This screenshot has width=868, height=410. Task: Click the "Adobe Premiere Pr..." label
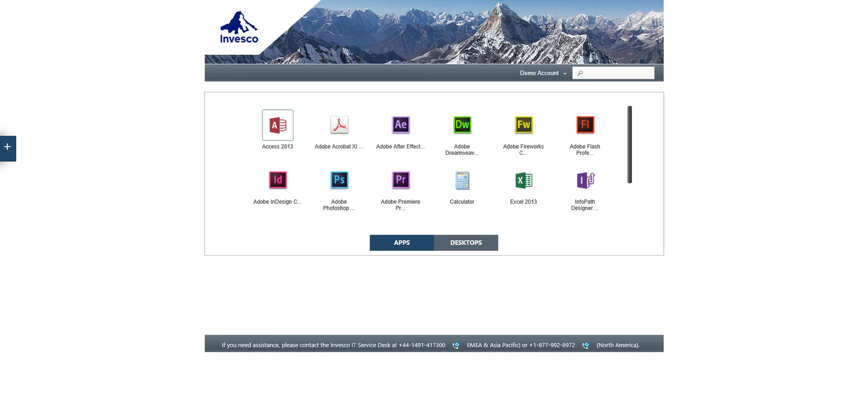[x=400, y=205]
